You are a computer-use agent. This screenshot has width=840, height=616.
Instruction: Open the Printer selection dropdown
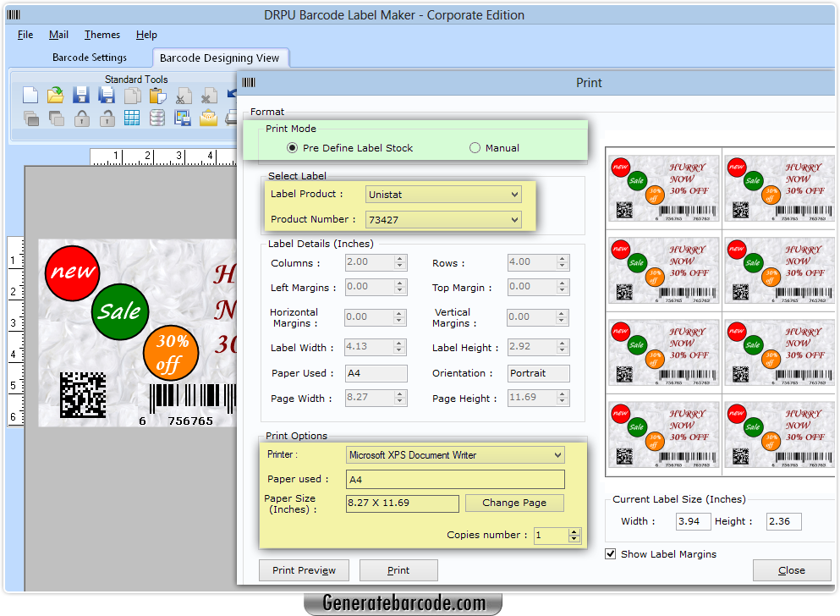(x=557, y=454)
